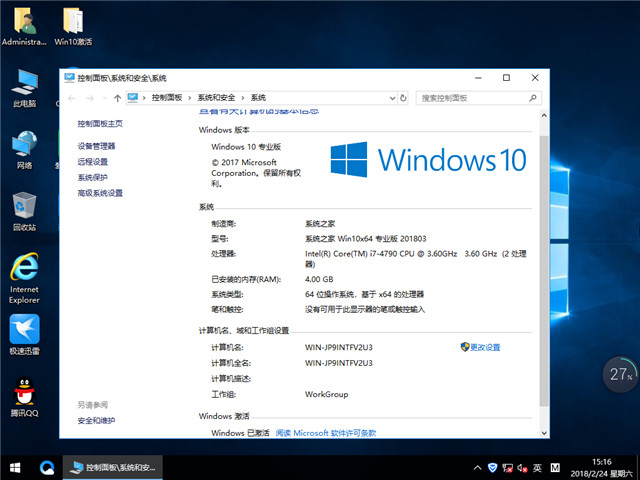Expand chevron after address bar computer icon
This screenshot has width=640, height=480.
(x=144, y=98)
